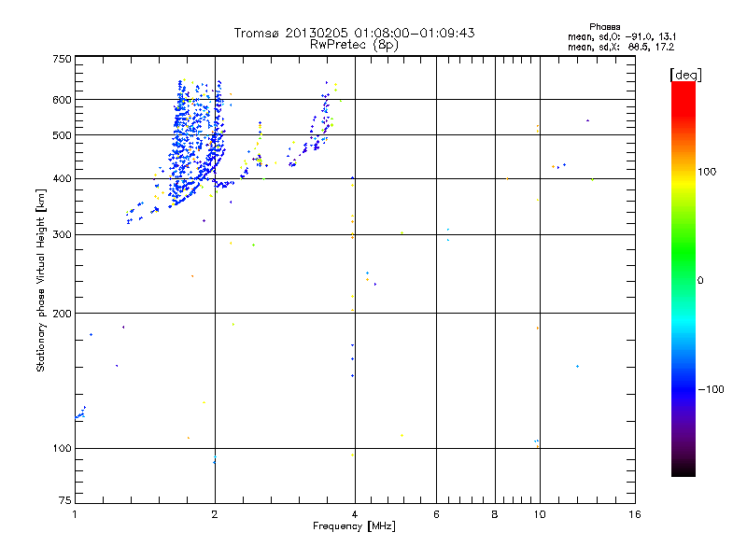Click the 'Stationary phase Virtual Height [km]' axis title
747x560 pixels.
pos(40,280)
